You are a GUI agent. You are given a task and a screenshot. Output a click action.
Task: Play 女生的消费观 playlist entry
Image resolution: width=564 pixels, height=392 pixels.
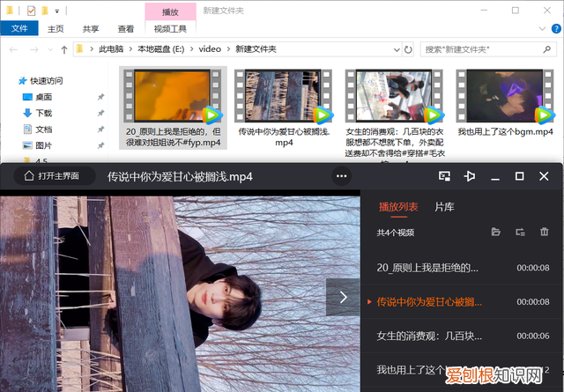point(427,336)
